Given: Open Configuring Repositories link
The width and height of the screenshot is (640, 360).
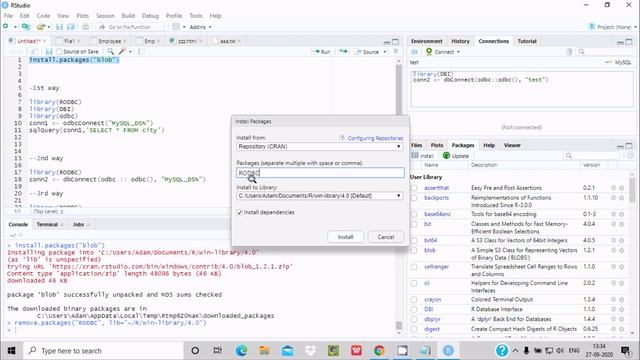Looking at the screenshot, I should point(376,138).
